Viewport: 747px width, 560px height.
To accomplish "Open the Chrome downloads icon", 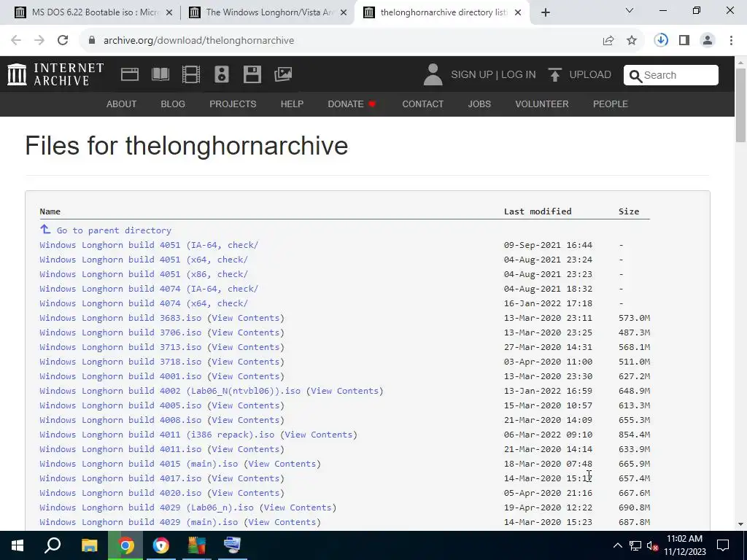I will (x=661, y=40).
